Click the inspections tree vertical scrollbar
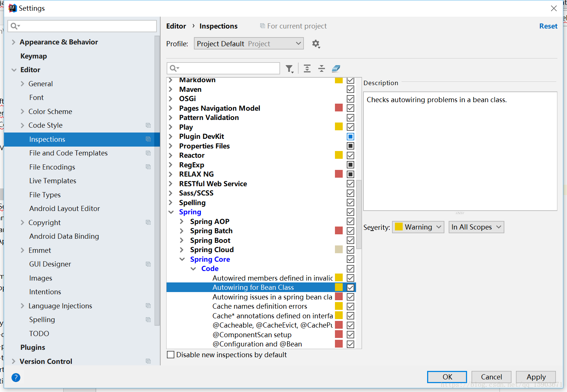The height and width of the screenshot is (392, 567). tap(359, 214)
